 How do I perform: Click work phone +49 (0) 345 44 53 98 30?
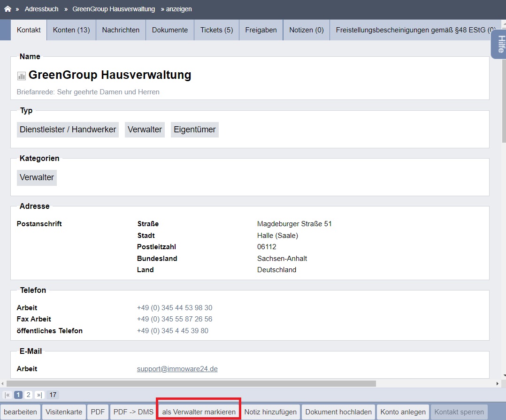pyautogui.click(x=175, y=308)
